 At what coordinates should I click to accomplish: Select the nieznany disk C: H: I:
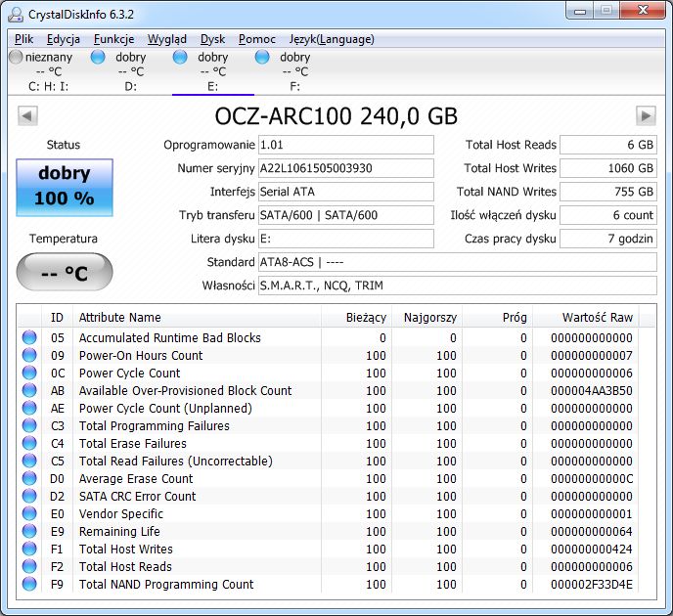tap(49, 71)
